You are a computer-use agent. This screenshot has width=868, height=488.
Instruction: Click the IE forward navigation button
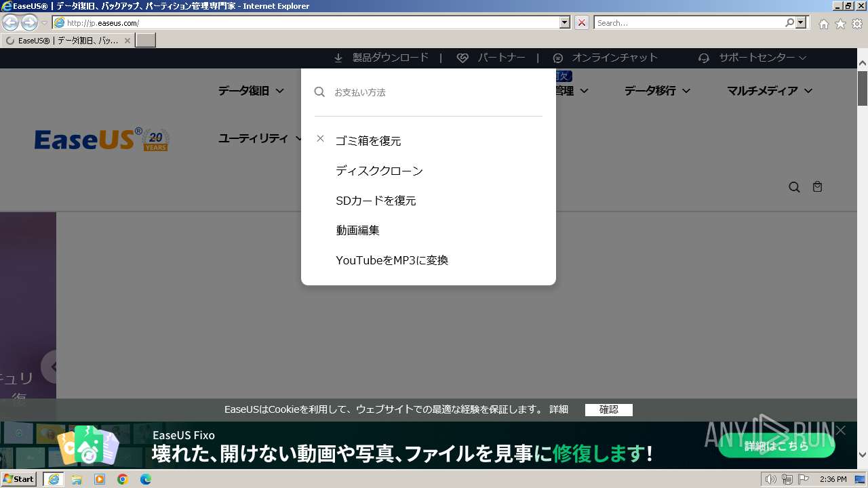29,23
